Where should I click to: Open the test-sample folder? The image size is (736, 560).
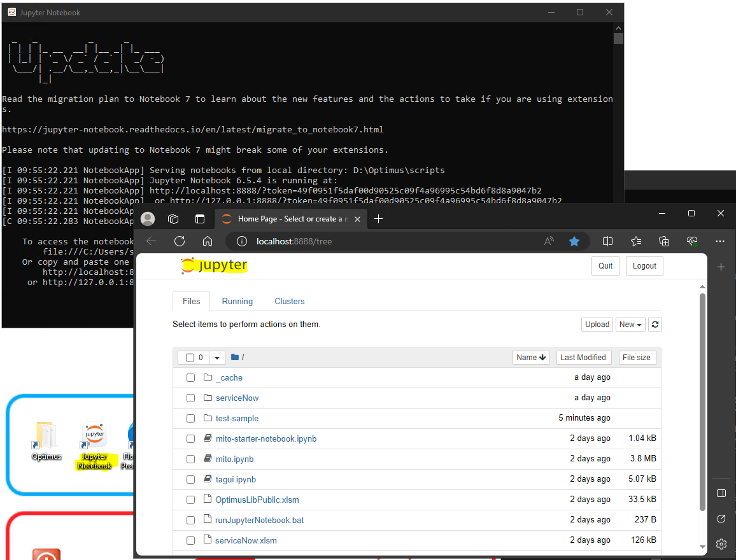click(238, 418)
